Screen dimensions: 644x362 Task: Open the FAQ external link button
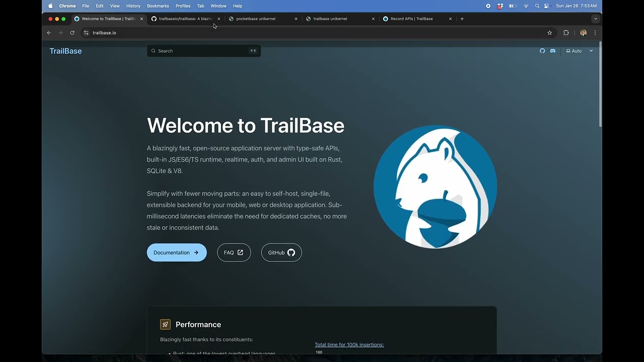coord(234,252)
